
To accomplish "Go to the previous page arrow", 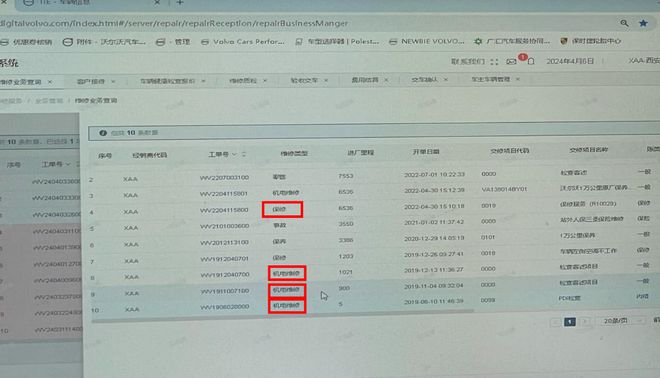I will 556,322.
